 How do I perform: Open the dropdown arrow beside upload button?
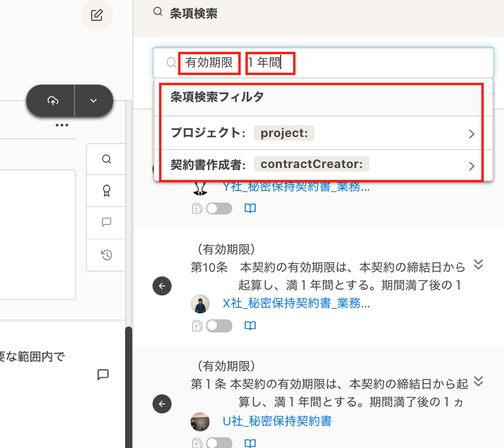pyautogui.click(x=94, y=101)
